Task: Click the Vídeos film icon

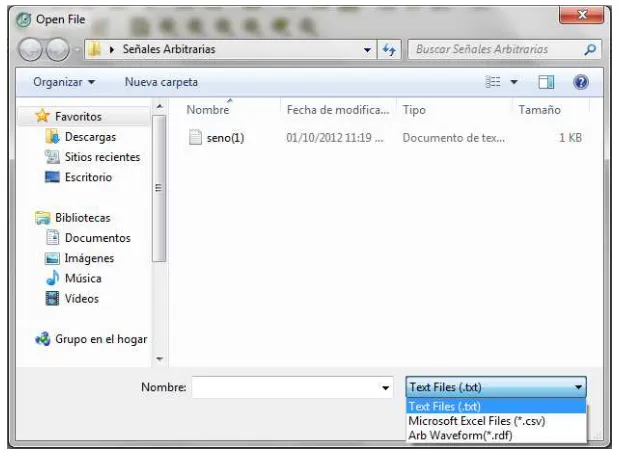Action: (x=52, y=298)
